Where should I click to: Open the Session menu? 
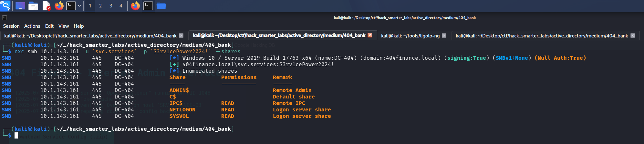click(x=11, y=26)
